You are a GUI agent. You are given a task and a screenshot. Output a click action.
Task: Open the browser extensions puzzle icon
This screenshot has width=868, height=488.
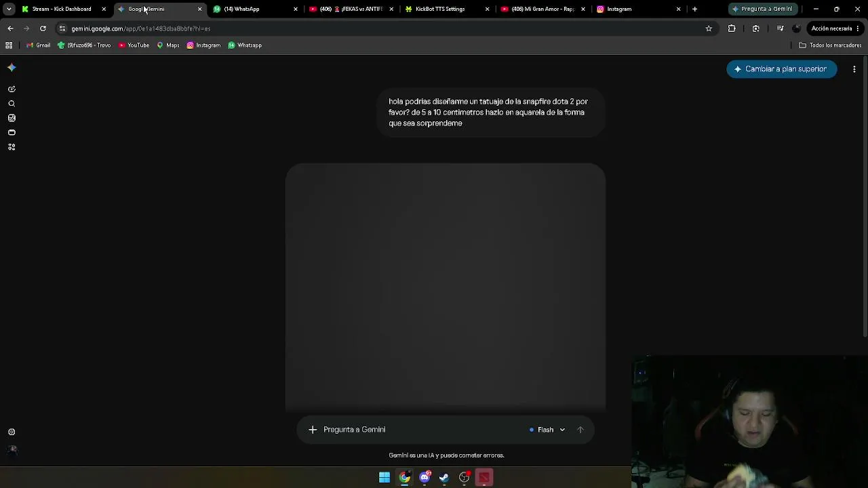click(732, 28)
